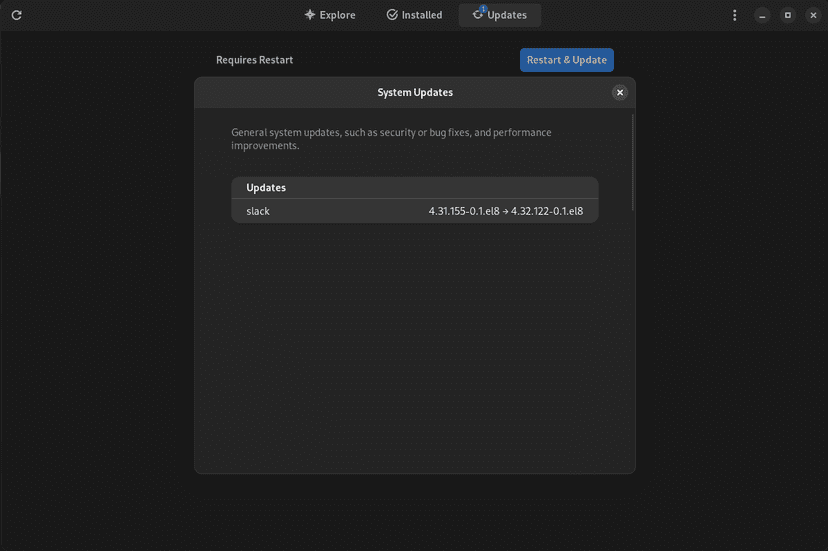Open the Updates tab

[500, 15]
